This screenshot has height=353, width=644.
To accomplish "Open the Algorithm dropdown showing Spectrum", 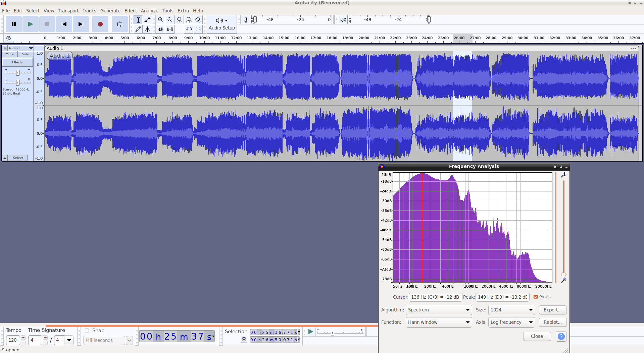I will 439,310.
